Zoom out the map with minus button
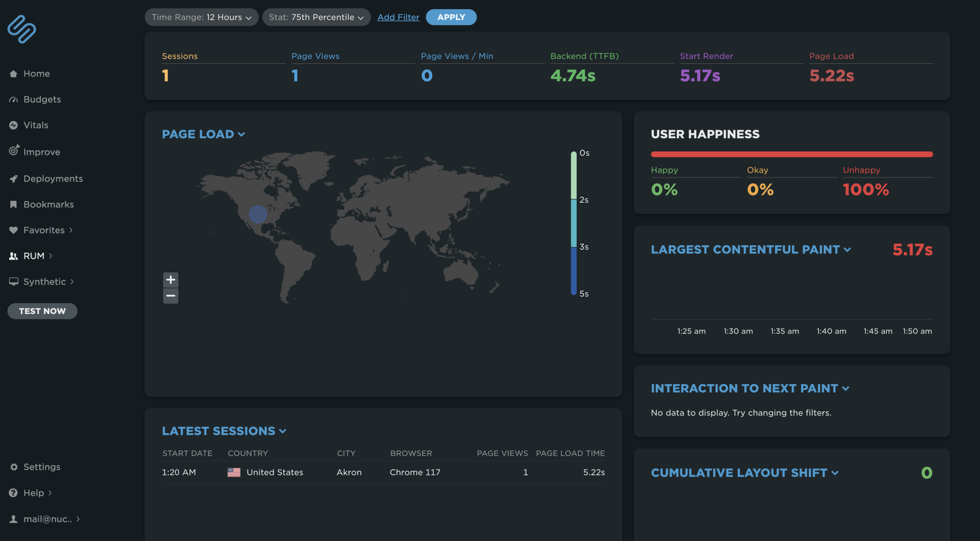This screenshot has height=541, width=980. pos(171,296)
